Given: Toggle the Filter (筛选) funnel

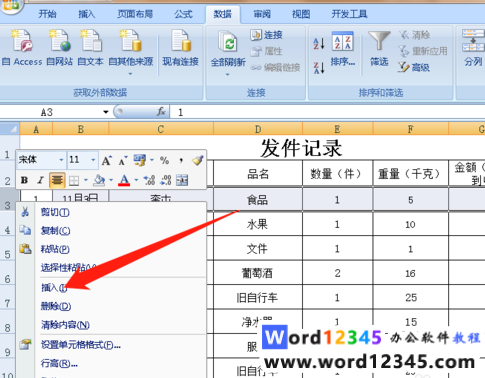Looking at the screenshot, I should (x=379, y=49).
